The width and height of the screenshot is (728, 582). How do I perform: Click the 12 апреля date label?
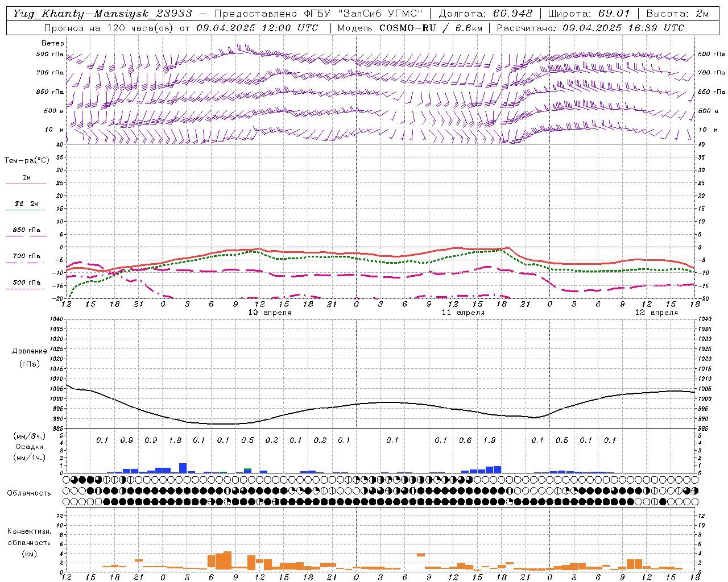[x=657, y=313]
